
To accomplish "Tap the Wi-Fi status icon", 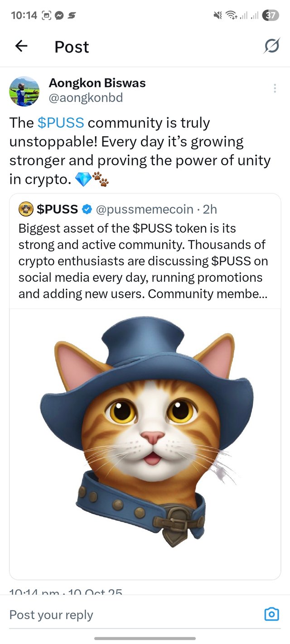I will (x=233, y=15).
